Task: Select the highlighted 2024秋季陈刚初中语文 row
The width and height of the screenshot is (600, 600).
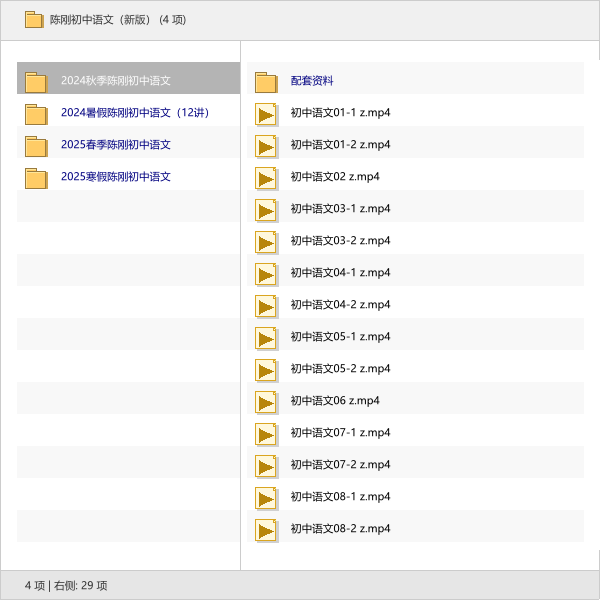Action: pyautogui.click(x=128, y=81)
